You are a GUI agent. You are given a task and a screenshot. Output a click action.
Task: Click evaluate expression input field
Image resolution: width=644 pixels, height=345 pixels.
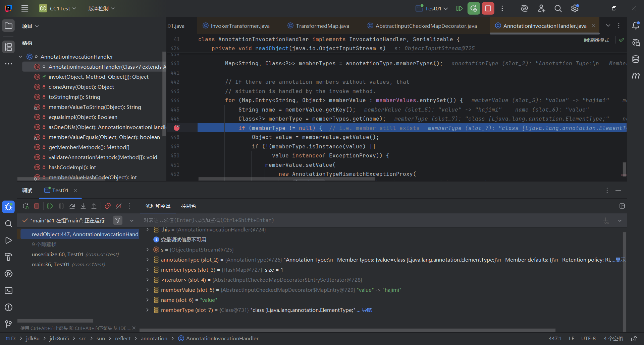coord(369,220)
